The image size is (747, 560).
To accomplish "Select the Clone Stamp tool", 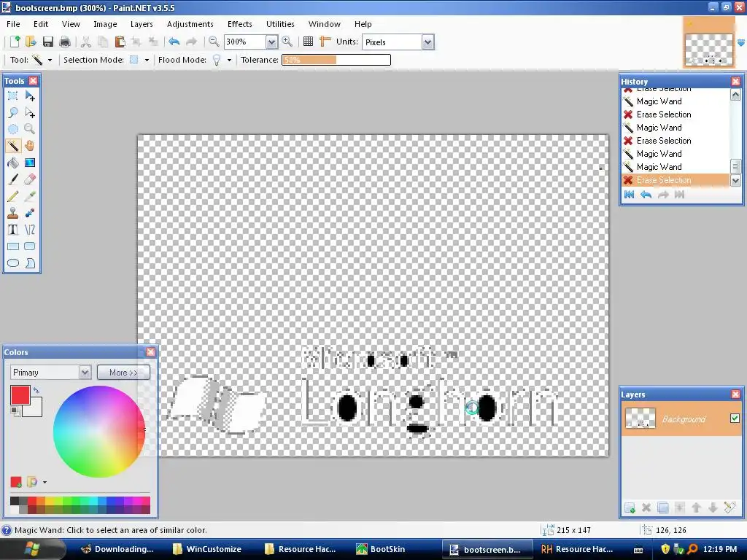I will click(x=13, y=213).
